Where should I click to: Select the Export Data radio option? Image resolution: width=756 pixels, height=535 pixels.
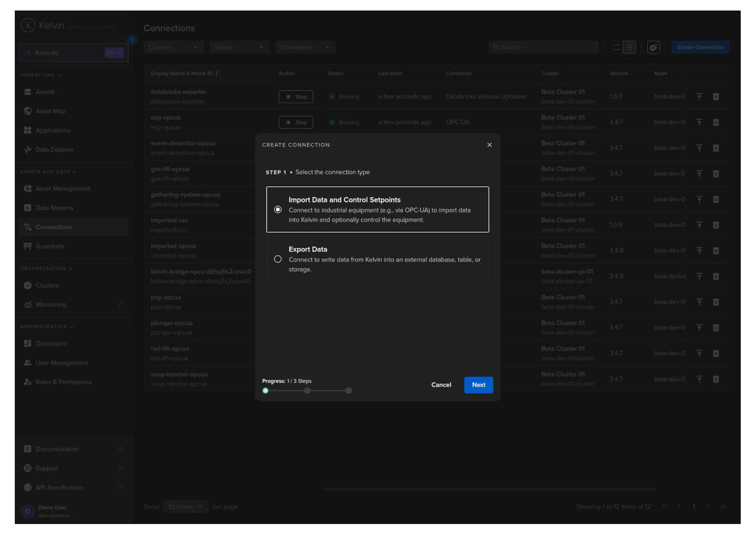coord(278,259)
